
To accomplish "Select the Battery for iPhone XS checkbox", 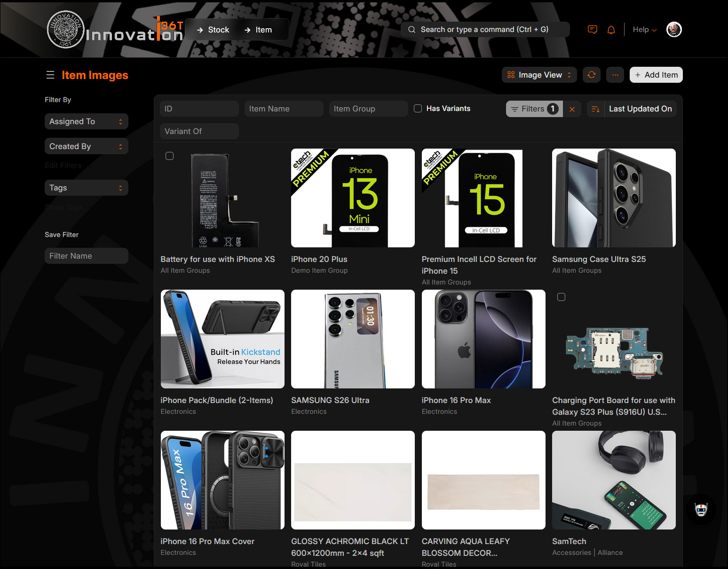I will (x=170, y=156).
